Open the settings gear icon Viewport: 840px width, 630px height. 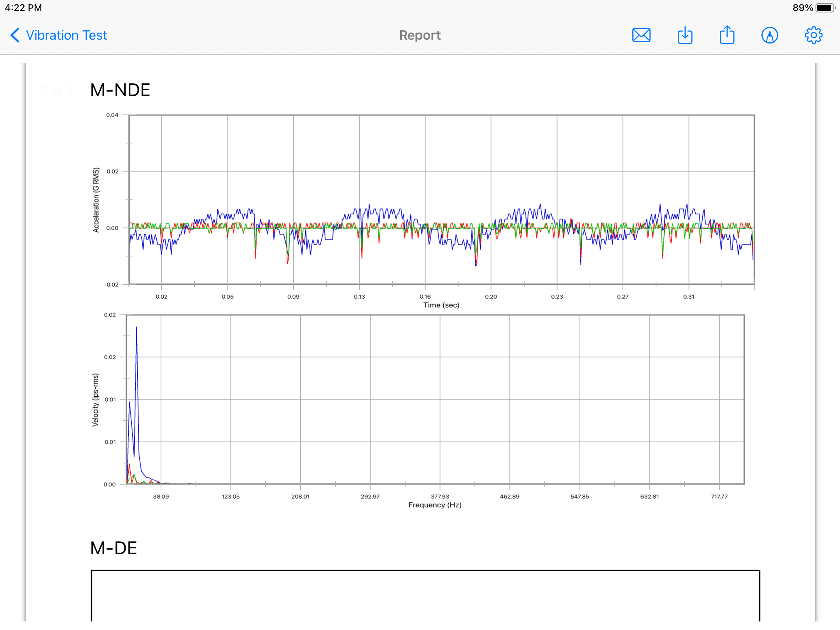814,35
